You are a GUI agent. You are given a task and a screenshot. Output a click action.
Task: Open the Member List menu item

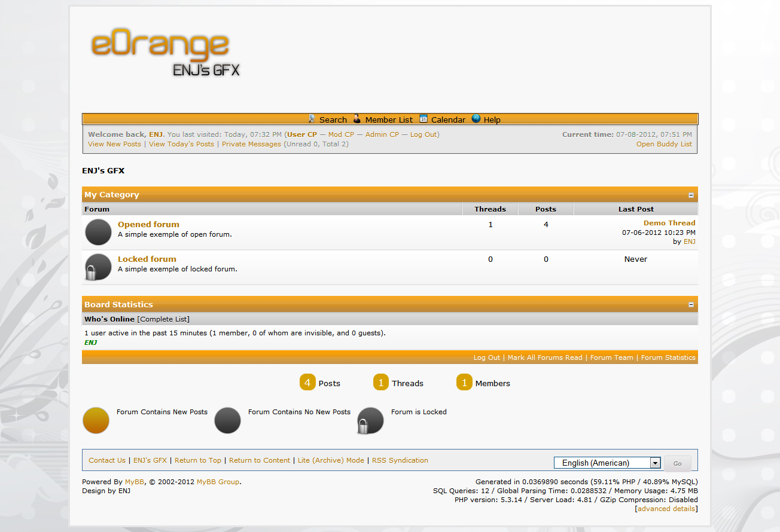coord(389,120)
